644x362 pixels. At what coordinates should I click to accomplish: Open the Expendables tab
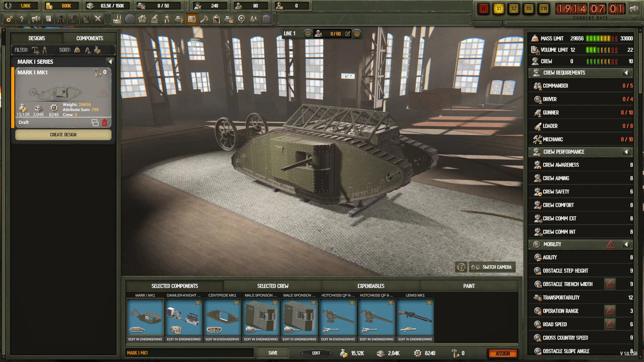point(371,286)
